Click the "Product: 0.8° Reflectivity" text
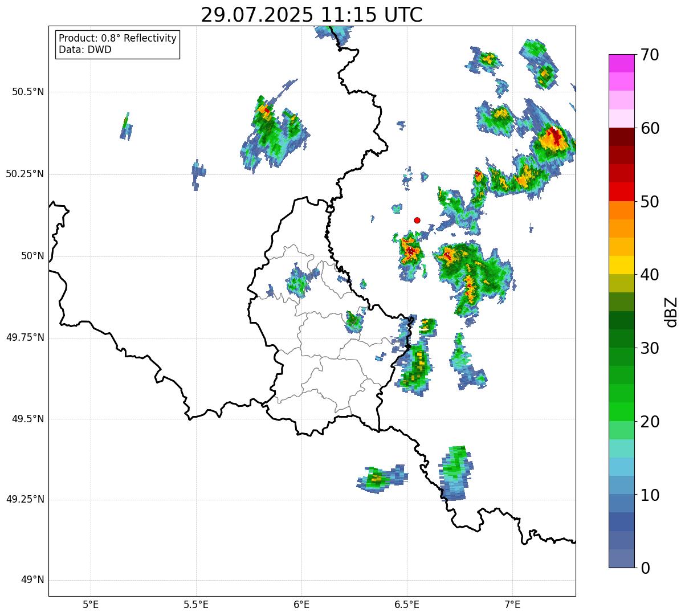 coord(118,38)
